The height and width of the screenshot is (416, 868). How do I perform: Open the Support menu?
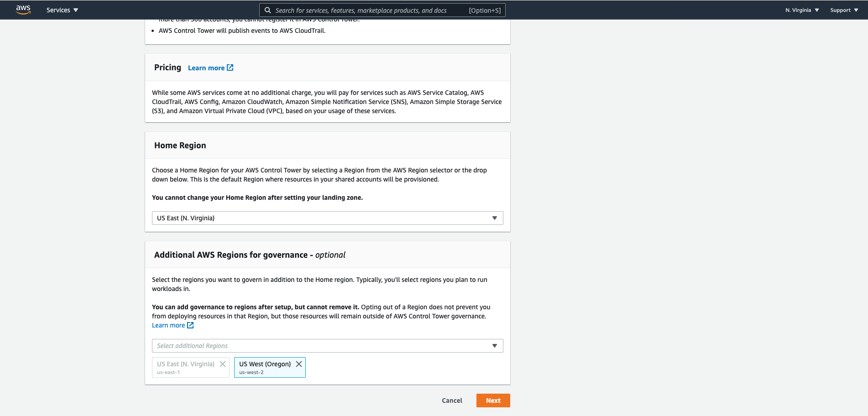[844, 10]
